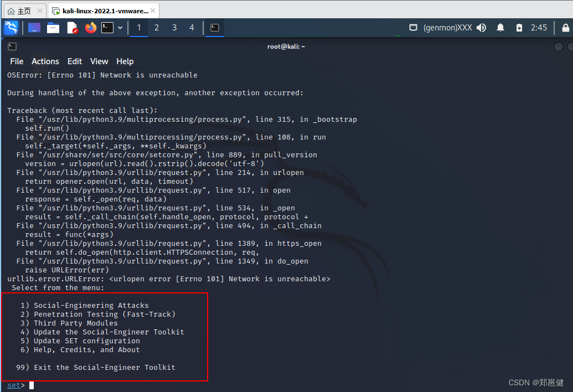Image resolution: width=573 pixels, height=392 pixels.
Task: Open the View menu
Action: [99, 61]
